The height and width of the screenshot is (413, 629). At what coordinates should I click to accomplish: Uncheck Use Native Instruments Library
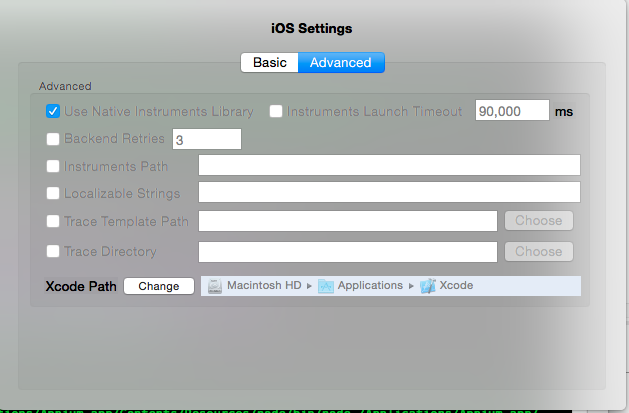point(54,112)
